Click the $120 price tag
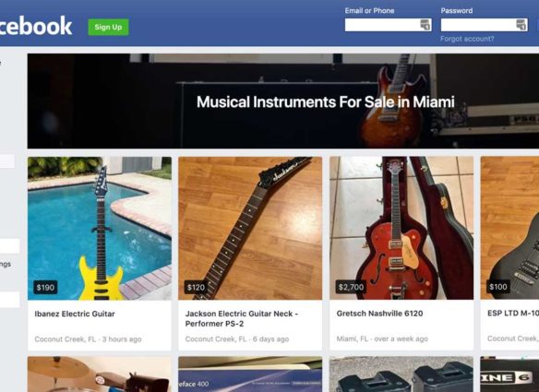Screen dimensions: 539x392 coord(196,287)
